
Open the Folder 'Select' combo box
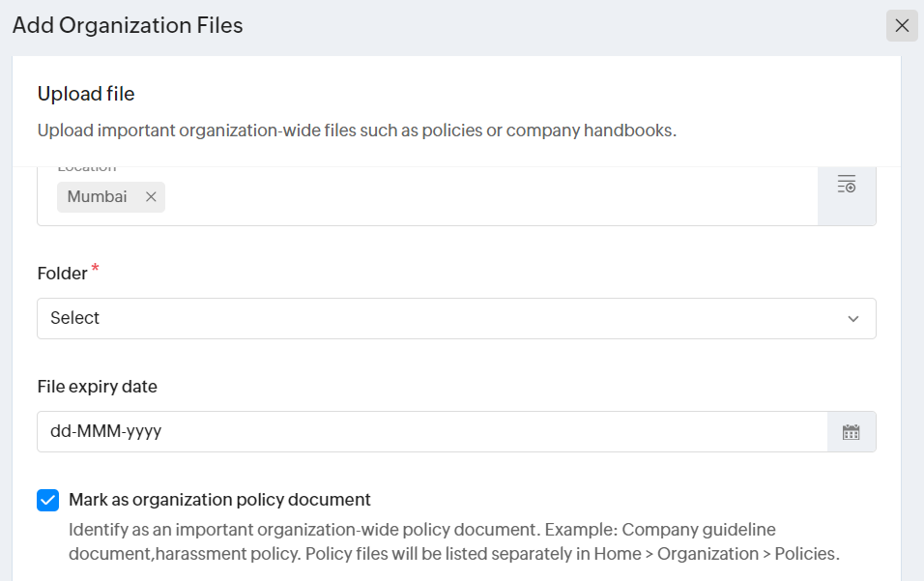(435, 319)
